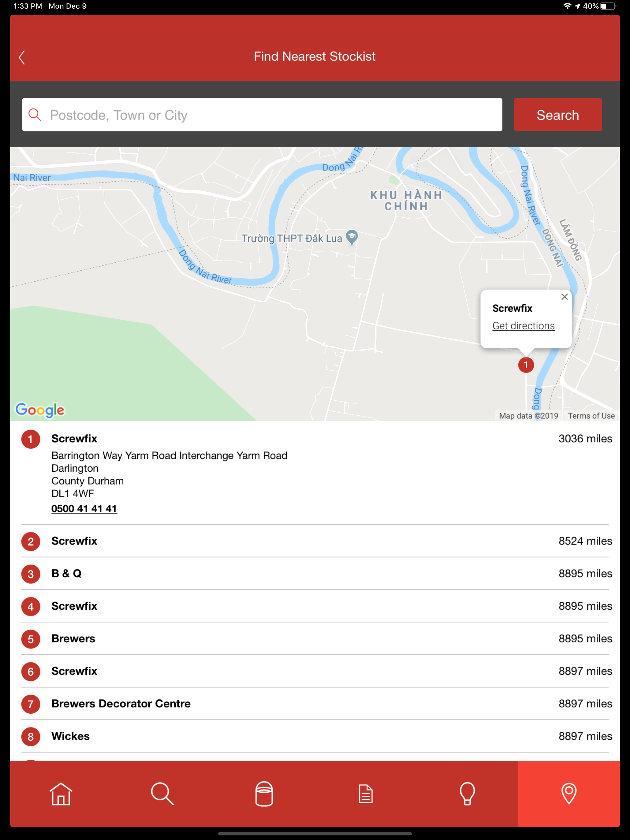Tap the location arrow in status bar
630x840 pixels.
pyautogui.click(x=577, y=6)
